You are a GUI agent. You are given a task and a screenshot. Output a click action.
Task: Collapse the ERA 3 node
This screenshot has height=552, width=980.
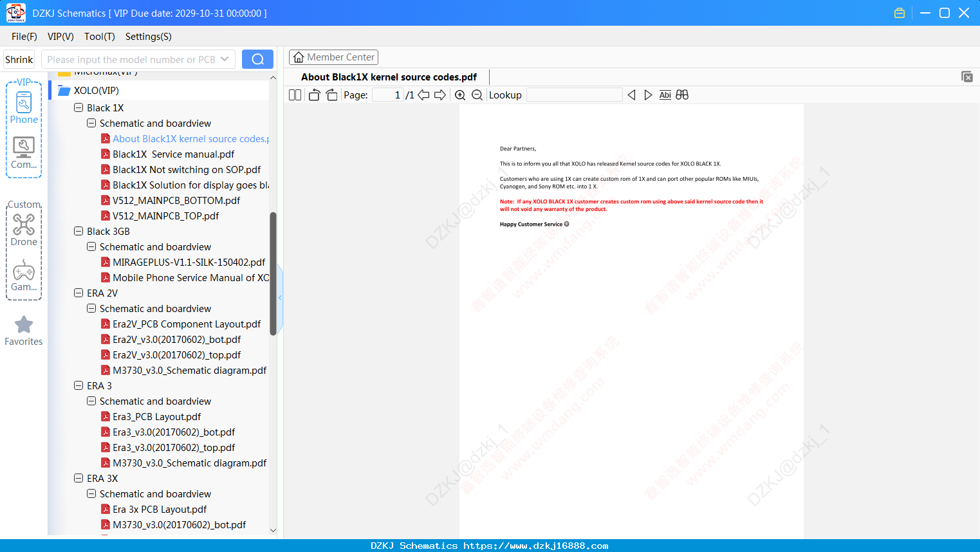click(x=79, y=386)
